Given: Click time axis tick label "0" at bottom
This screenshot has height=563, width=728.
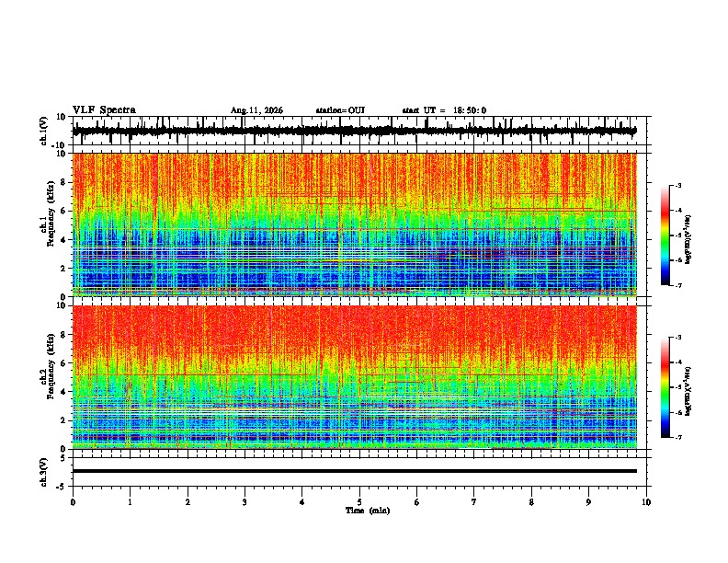Looking at the screenshot, I should tap(73, 502).
